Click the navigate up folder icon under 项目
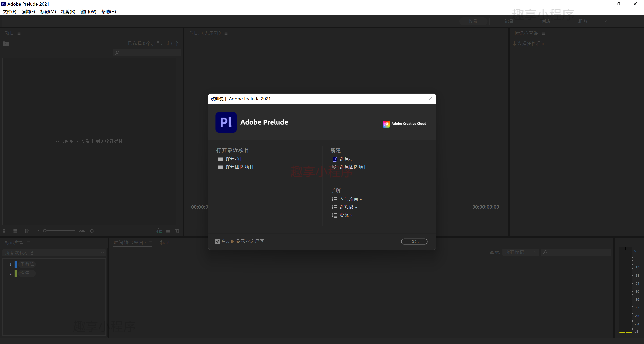Screen dimensions: 644x344 [6, 44]
